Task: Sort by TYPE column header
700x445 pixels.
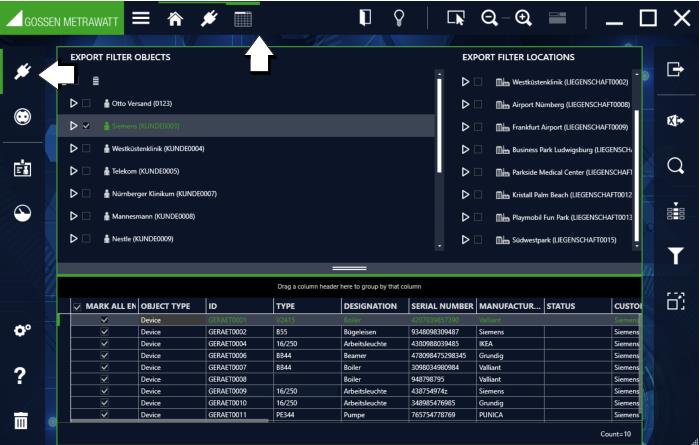Action: [307, 306]
